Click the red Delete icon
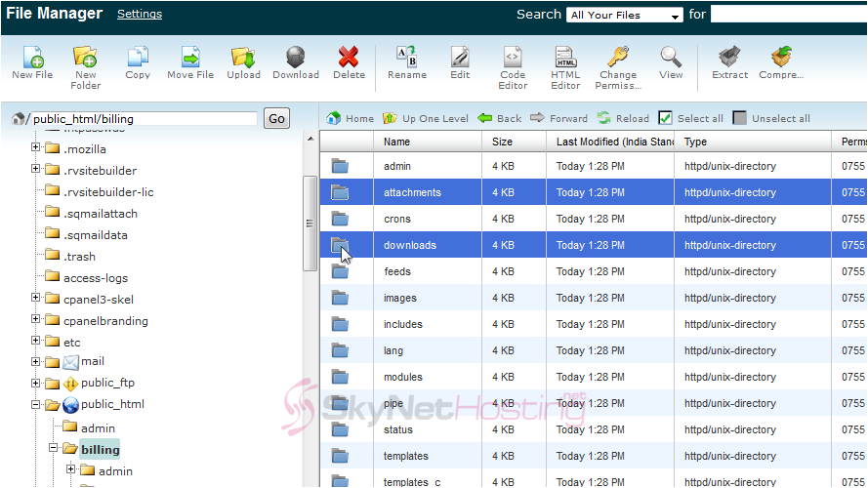This screenshot has width=868, height=488. click(349, 57)
